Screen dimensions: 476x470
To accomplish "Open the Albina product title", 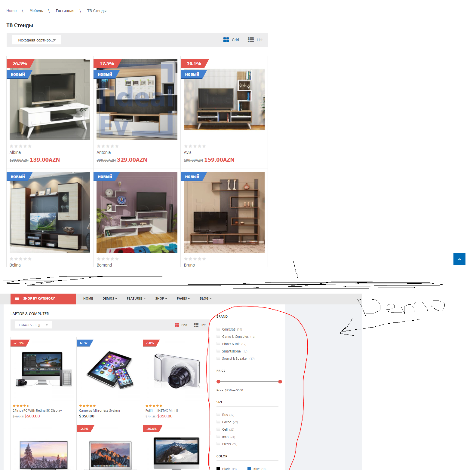I will (x=15, y=152).
